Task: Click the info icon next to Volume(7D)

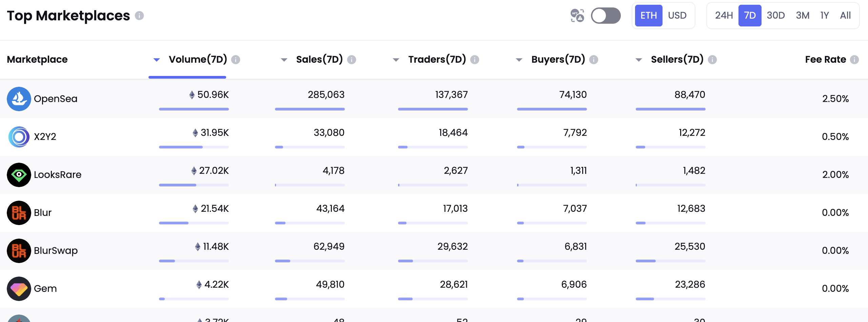Action: (x=236, y=60)
